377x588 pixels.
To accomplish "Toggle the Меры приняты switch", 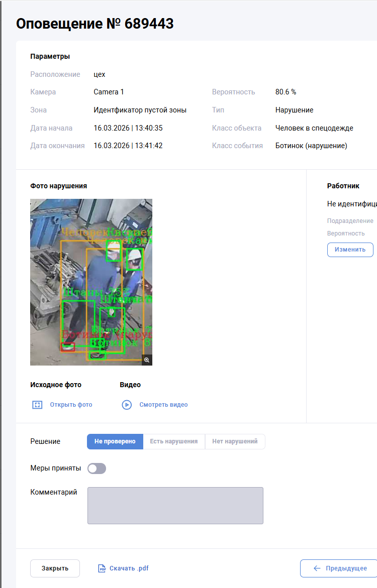I will point(97,468).
